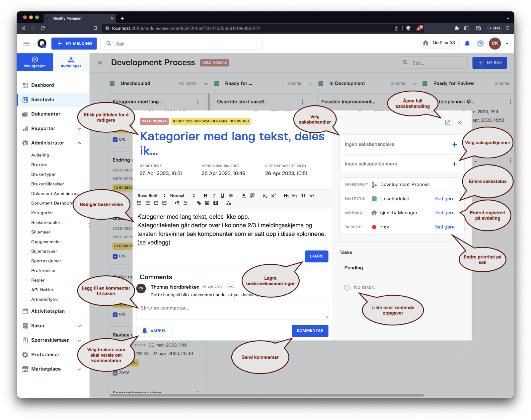Switch to the Avdelinger tab
531x420 pixels.
71,62
